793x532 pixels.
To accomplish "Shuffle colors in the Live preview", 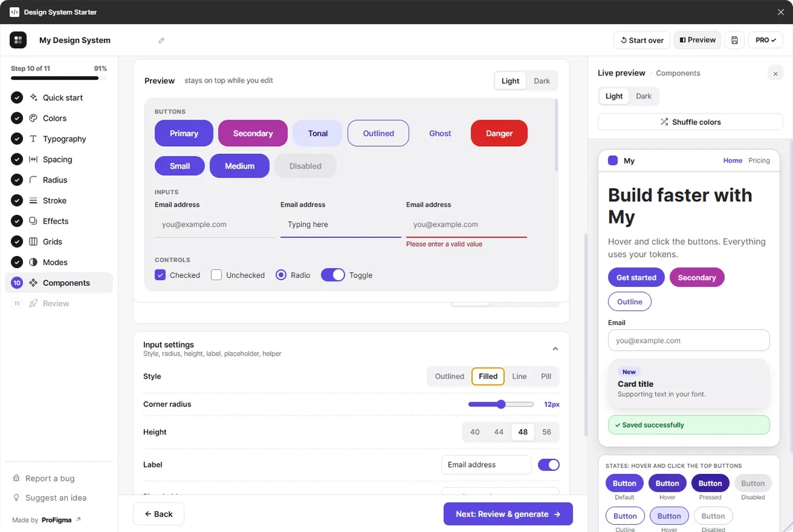I will pos(690,122).
